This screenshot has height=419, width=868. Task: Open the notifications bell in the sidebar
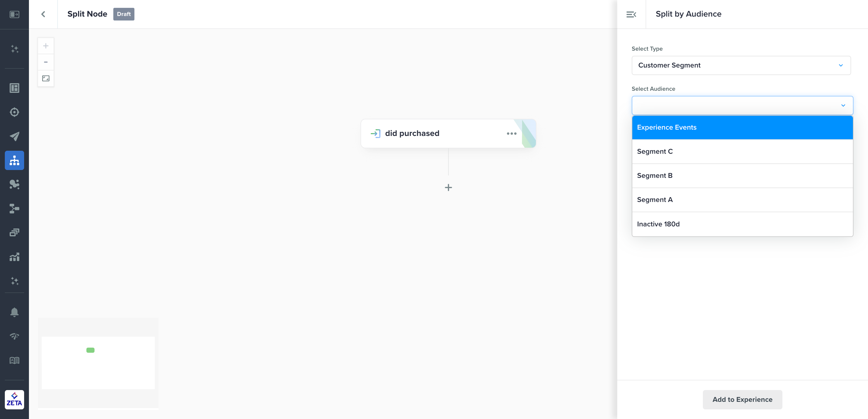click(14, 312)
